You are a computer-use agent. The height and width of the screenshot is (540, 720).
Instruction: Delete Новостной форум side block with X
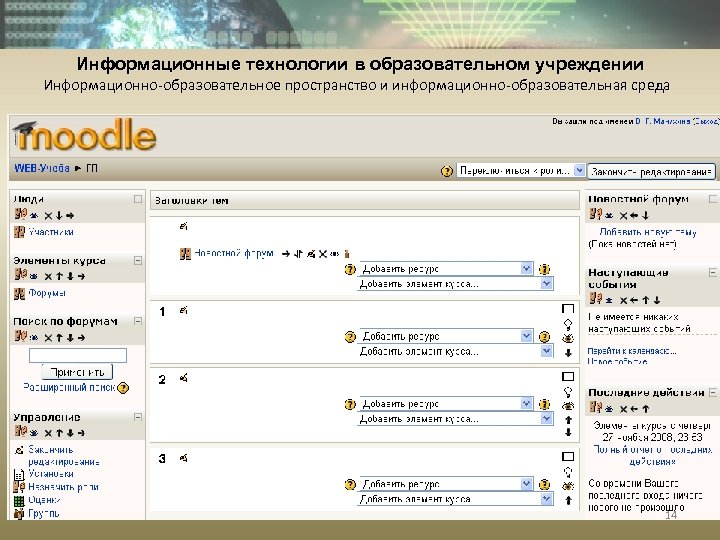pos(623,215)
